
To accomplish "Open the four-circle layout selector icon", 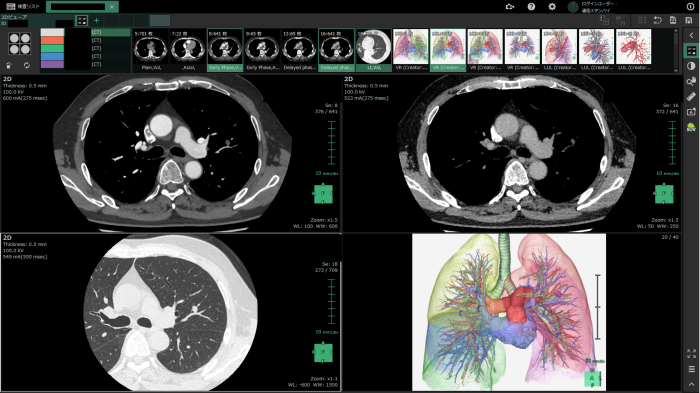I will (x=20, y=44).
